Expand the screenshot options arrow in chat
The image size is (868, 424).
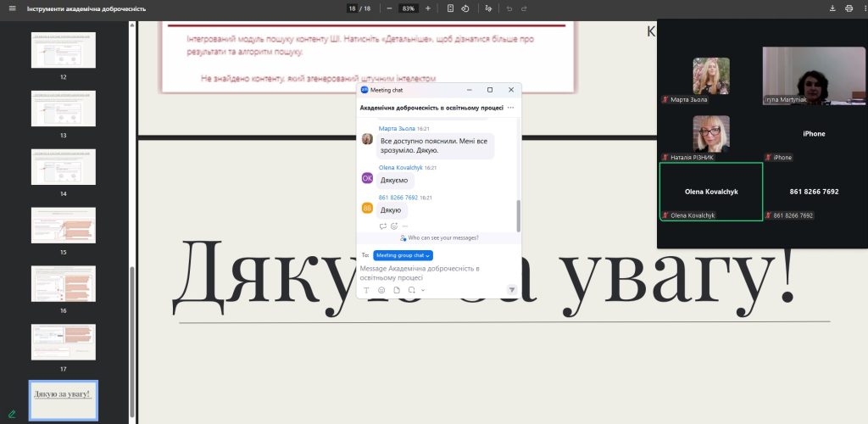coord(422,290)
